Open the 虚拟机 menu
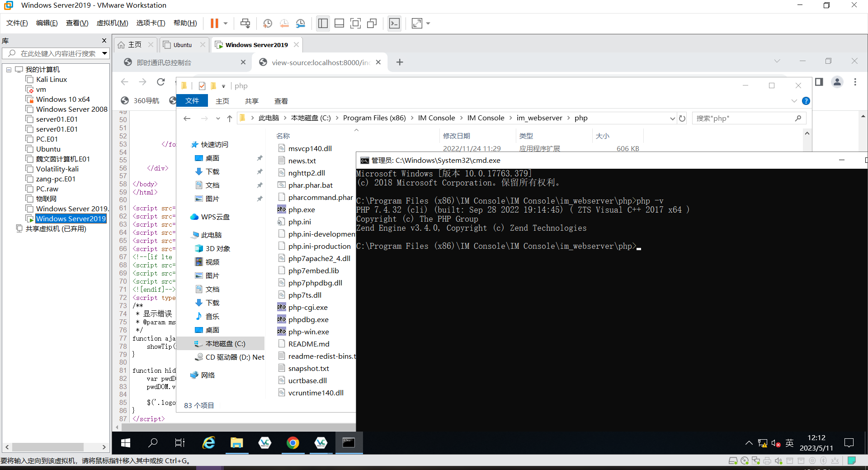Image resolution: width=868 pixels, height=470 pixels. tap(112, 23)
